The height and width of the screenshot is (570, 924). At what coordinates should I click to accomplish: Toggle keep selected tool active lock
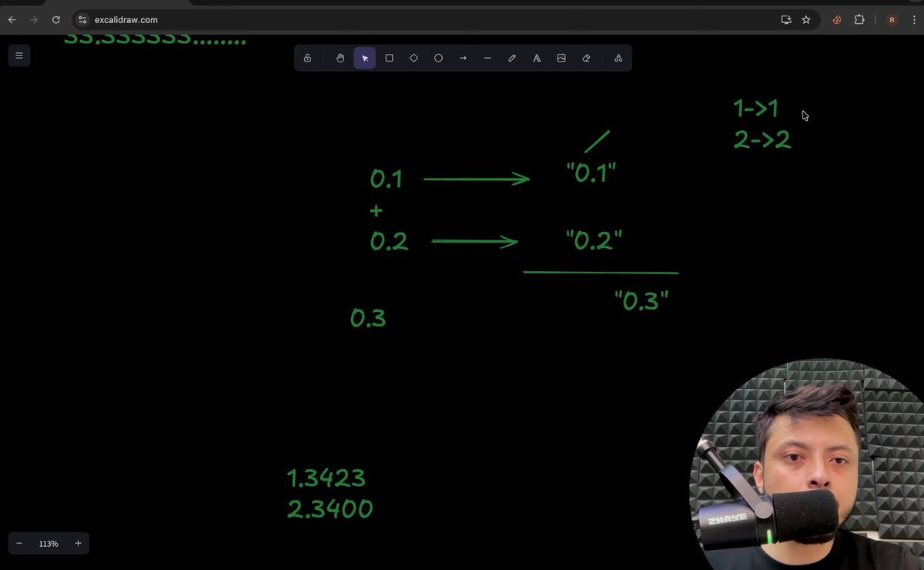click(307, 58)
